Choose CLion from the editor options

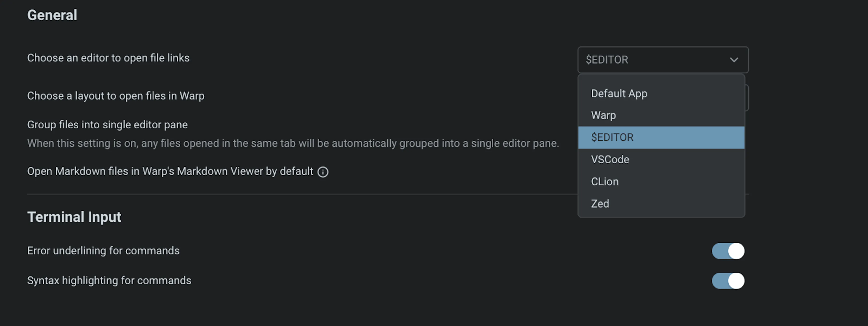[604, 182]
